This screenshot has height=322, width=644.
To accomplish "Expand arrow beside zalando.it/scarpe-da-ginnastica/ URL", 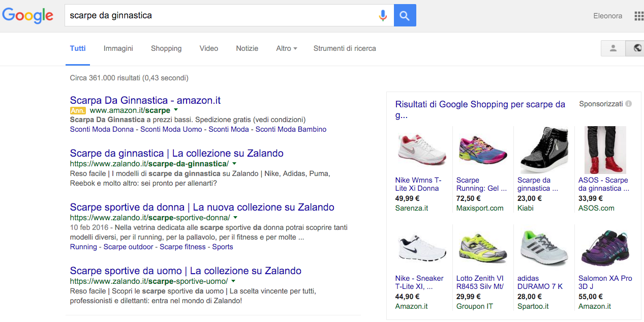I will tap(234, 163).
